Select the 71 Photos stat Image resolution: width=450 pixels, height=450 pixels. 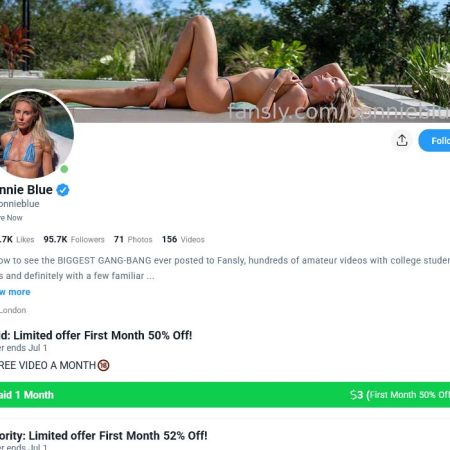point(133,239)
